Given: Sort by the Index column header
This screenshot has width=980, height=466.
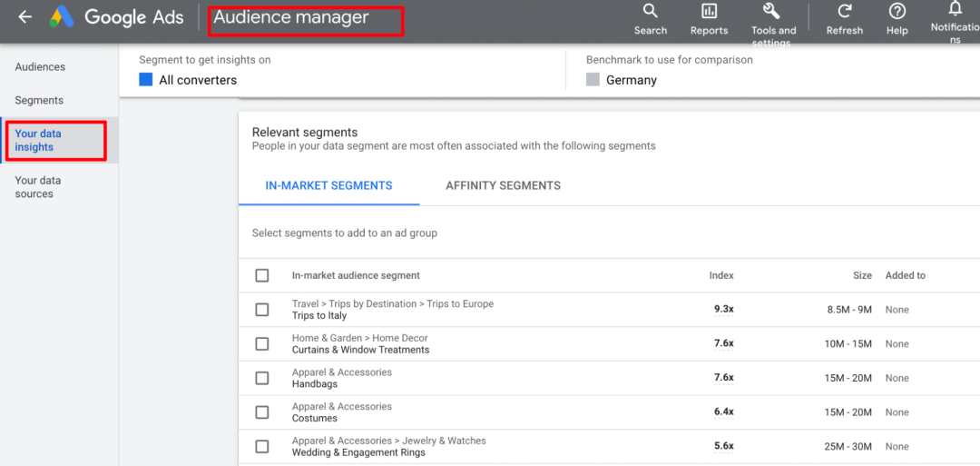Looking at the screenshot, I should [x=721, y=275].
